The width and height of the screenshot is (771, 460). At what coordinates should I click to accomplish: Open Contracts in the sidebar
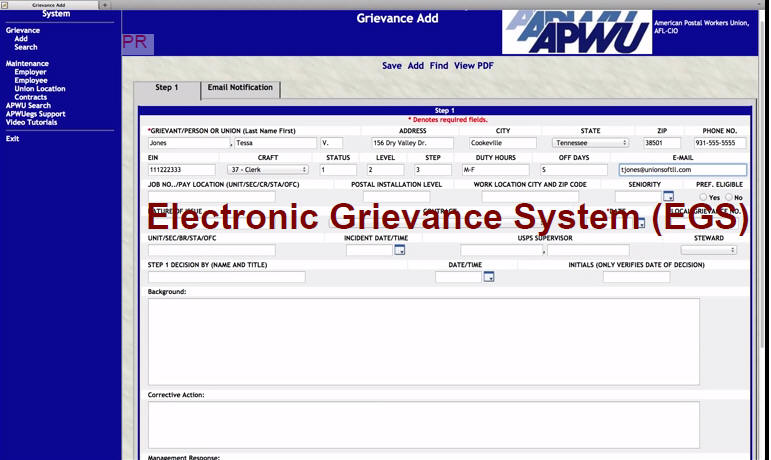coord(30,97)
